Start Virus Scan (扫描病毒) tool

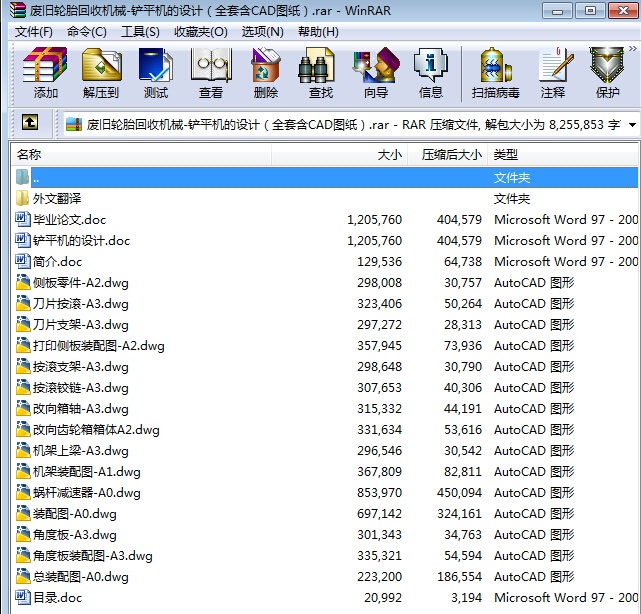pyautogui.click(x=495, y=73)
